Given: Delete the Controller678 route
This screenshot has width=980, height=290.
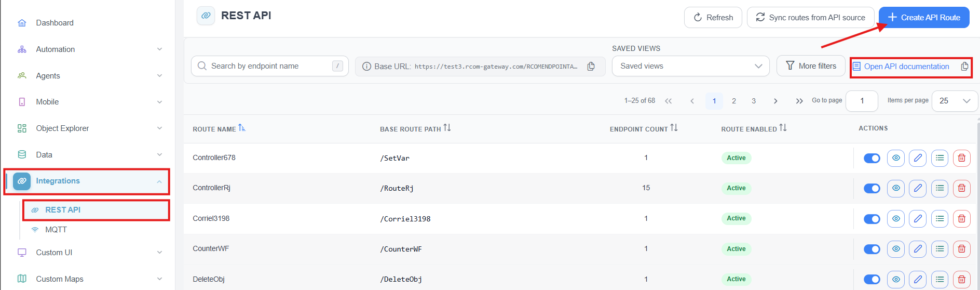Looking at the screenshot, I should 961,158.
